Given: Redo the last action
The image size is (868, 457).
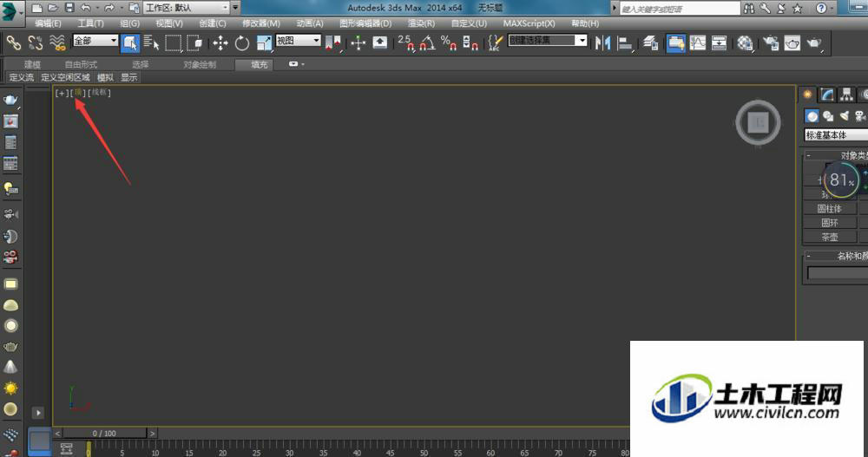Looking at the screenshot, I should [109, 8].
